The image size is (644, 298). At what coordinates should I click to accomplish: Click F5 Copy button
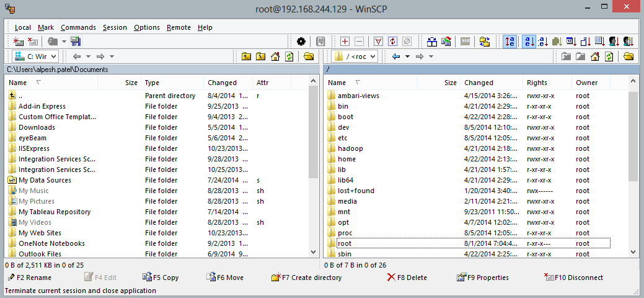161,278
